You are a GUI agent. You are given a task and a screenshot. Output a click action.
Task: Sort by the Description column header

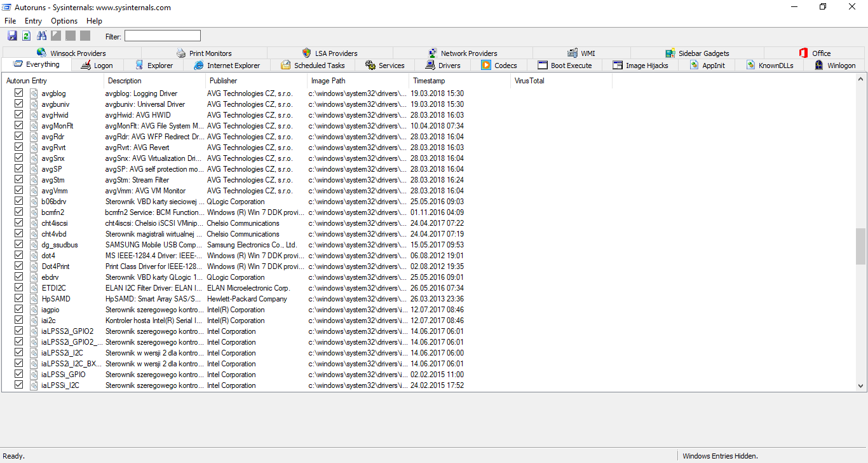pyautogui.click(x=155, y=81)
